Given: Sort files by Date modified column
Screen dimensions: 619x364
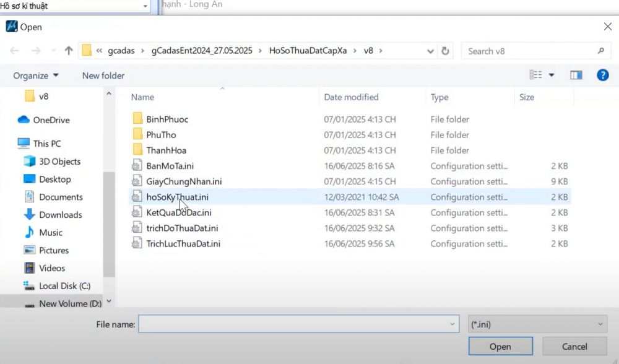Looking at the screenshot, I should 351,97.
